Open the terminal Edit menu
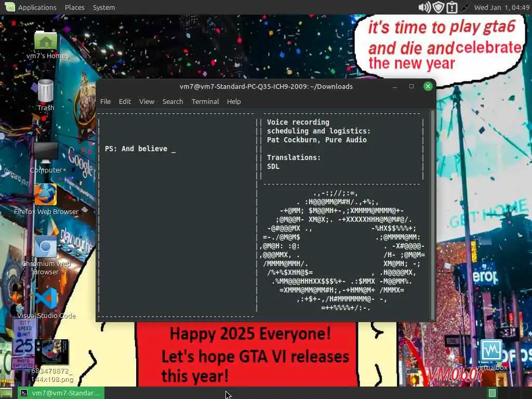The image size is (532, 399). point(125,101)
